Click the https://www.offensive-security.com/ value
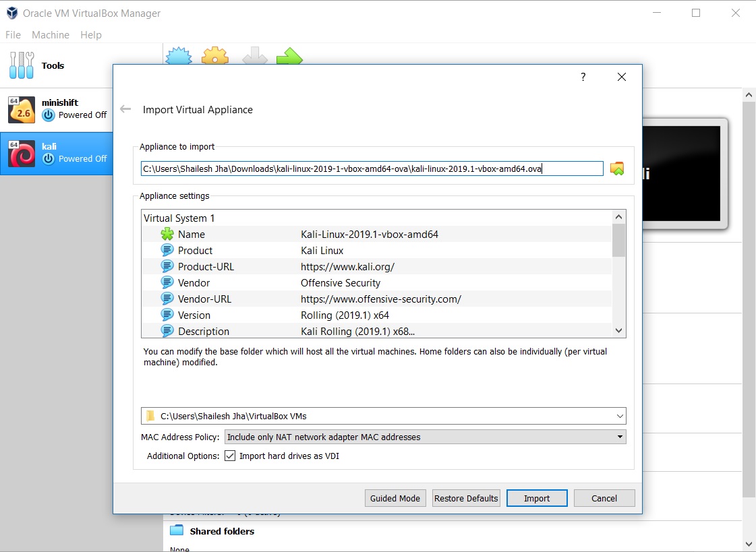Screen dimensions: 756x552 pos(381,299)
